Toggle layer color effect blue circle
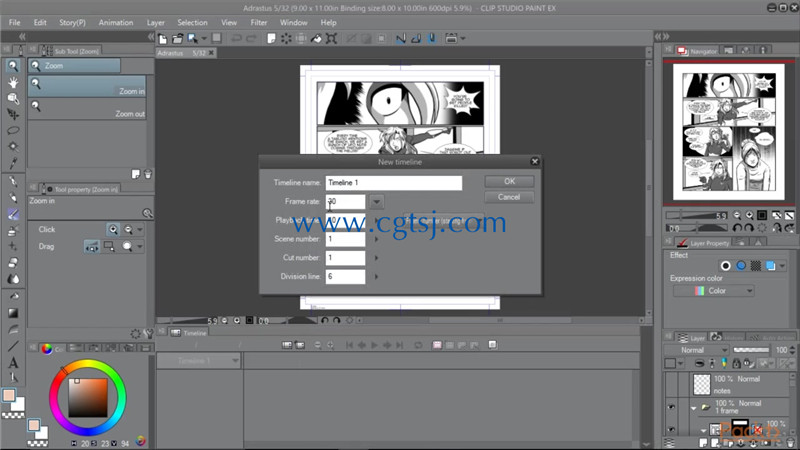The image size is (800, 450). 741,265
